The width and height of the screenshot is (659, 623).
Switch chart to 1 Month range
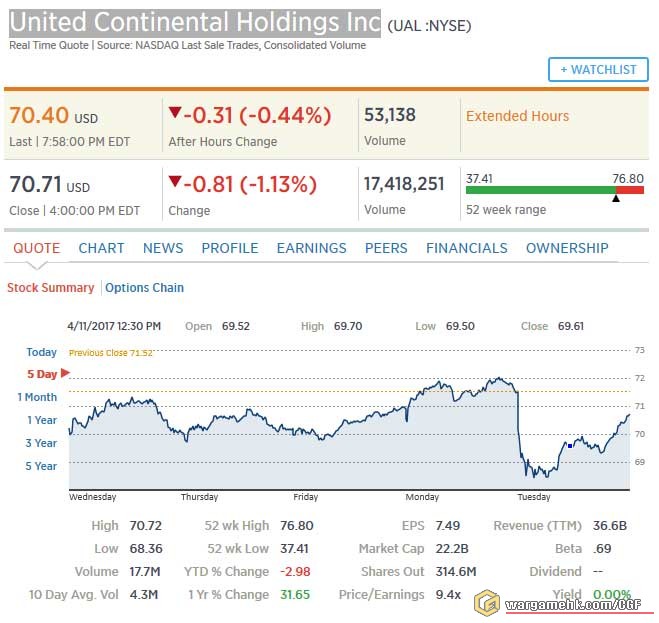(x=37, y=397)
